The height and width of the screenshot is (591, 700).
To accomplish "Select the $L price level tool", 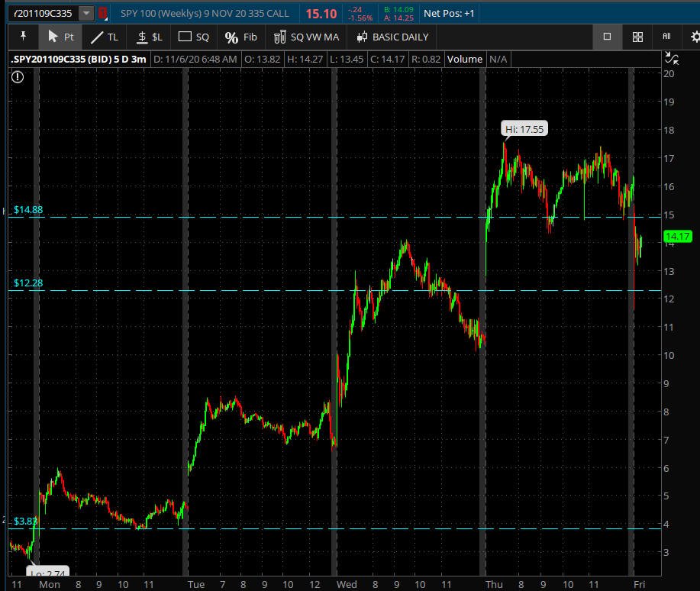I will 149,37.
